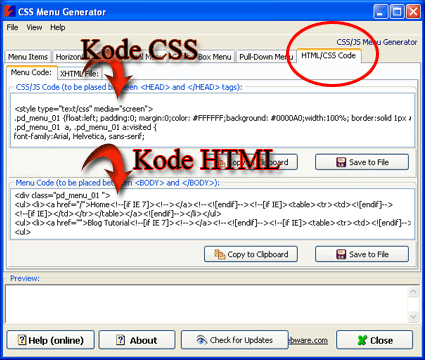Select the HTML/CSS Code tab

[329, 55]
